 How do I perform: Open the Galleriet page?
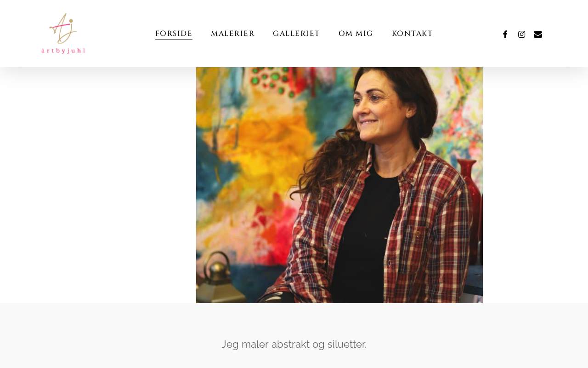296,34
